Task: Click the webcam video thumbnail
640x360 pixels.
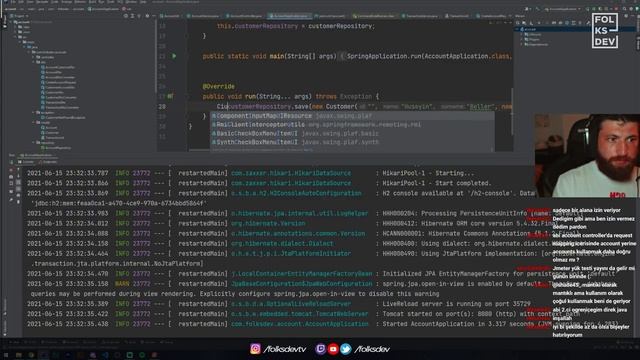Action: 587,156
